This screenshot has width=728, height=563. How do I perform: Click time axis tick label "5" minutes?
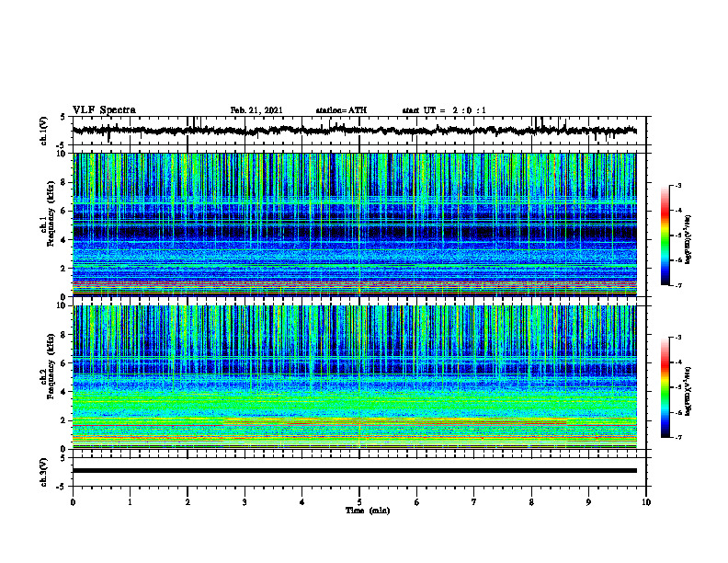[359, 502]
